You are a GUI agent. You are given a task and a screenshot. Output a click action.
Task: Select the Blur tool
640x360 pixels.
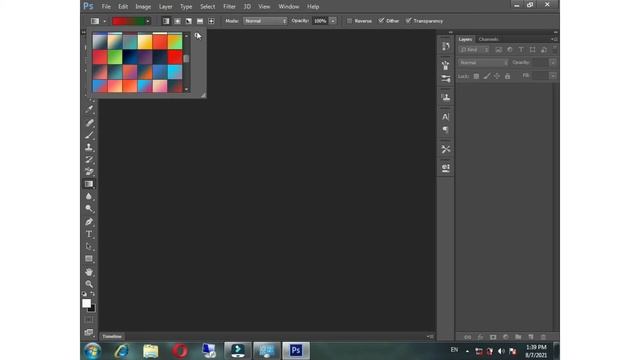89,196
